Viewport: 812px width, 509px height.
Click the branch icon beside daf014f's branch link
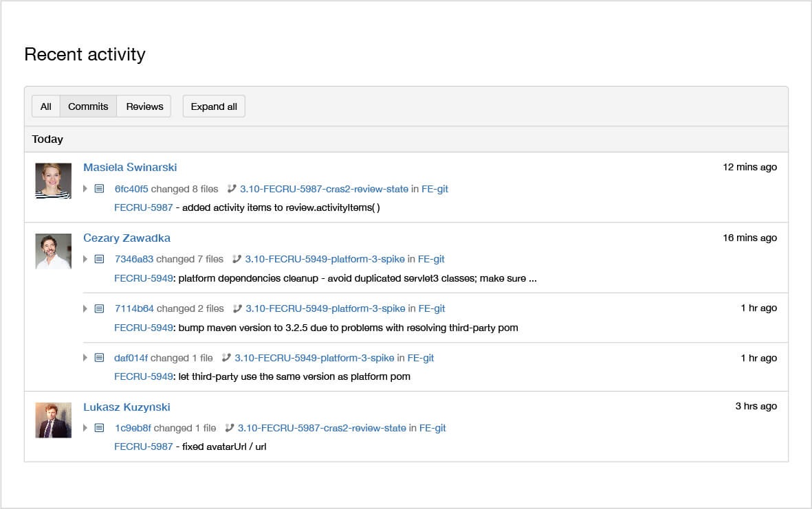[x=226, y=357]
